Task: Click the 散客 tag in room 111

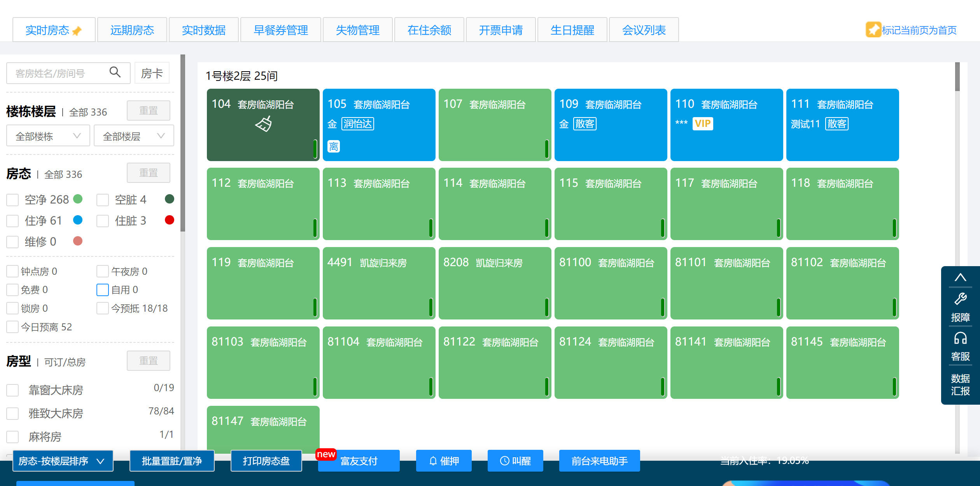Action: point(837,124)
